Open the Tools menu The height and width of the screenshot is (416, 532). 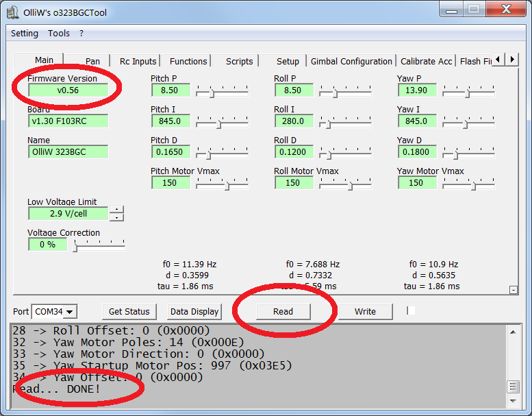point(59,33)
